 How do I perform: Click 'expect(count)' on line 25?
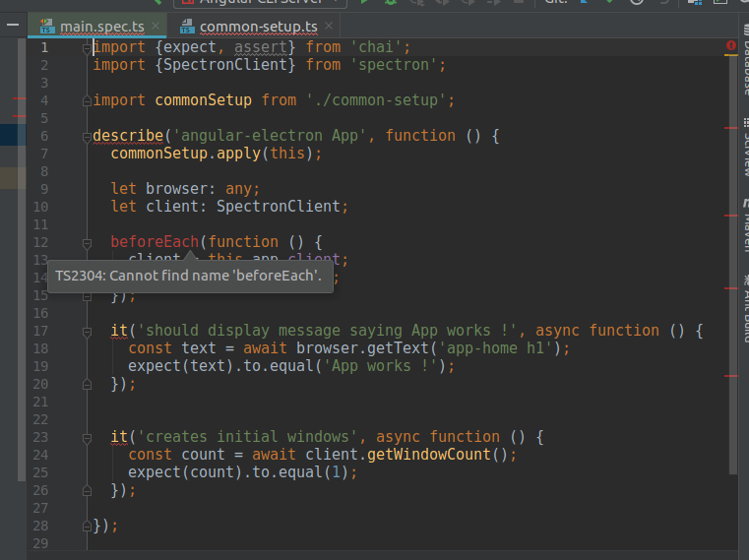click(x=185, y=472)
